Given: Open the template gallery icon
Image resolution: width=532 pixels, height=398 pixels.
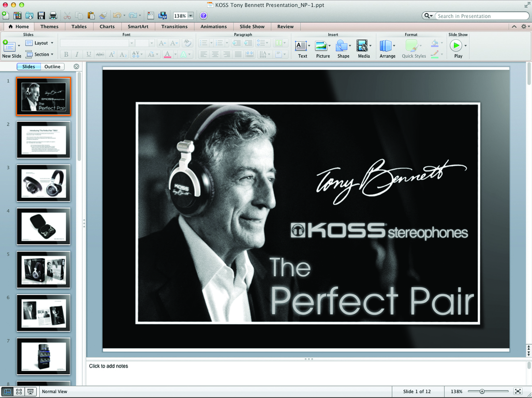Looking at the screenshot, I should tap(17, 15).
